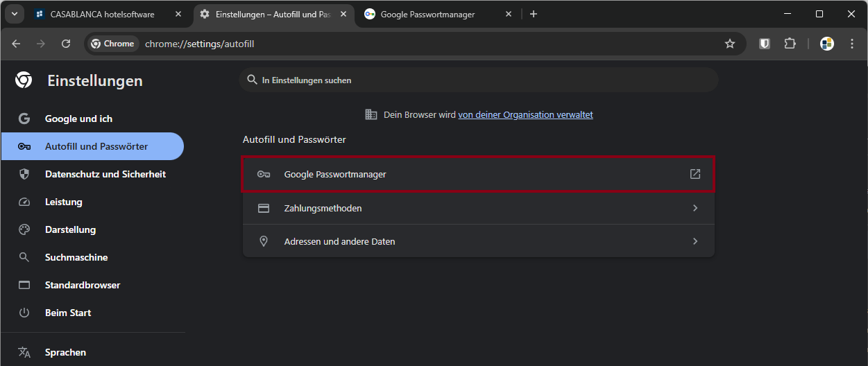Open the tab search dropdown arrow
The image size is (868, 366).
[14, 14]
